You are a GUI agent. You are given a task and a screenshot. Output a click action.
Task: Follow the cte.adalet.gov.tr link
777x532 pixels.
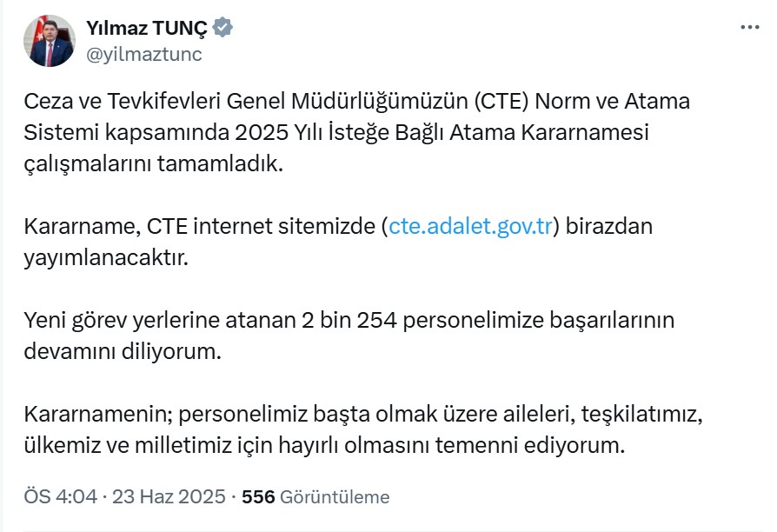[x=470, y=227]
